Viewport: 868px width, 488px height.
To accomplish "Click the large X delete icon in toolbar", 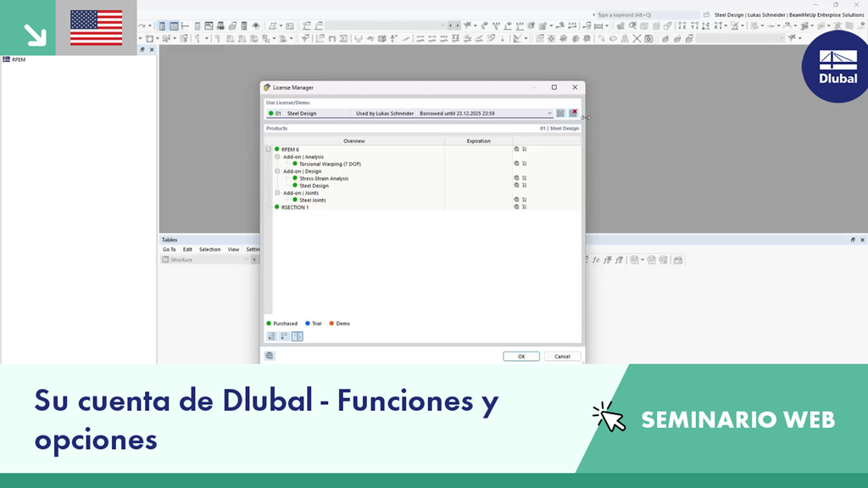I will pyautogui.click(x=637, y=39).
